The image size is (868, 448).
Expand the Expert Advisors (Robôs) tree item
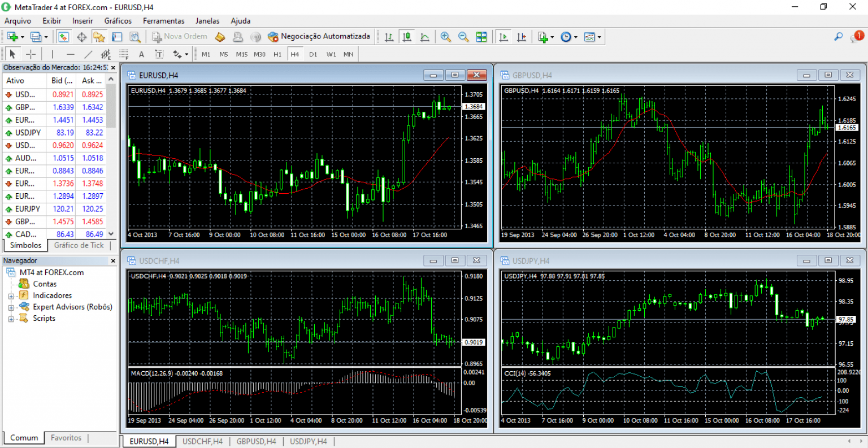11,307
